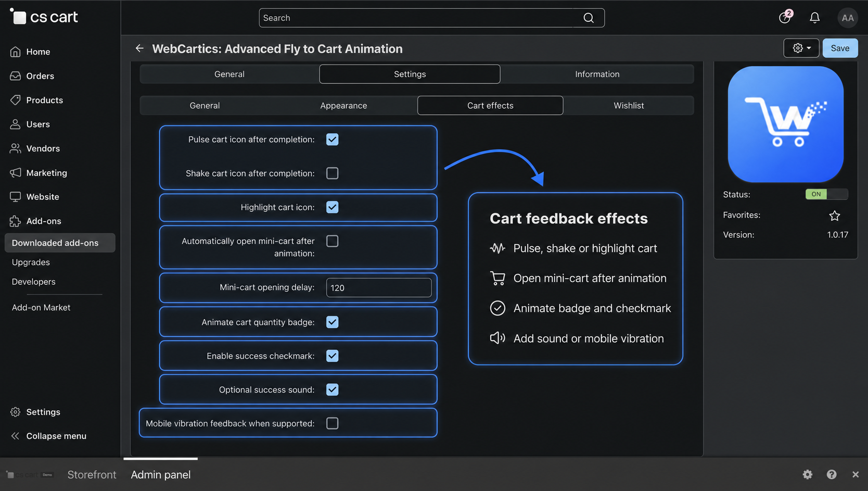Uncheck Highlight cart icon
This screenshot has width=868, height=491.
(332, 207)
